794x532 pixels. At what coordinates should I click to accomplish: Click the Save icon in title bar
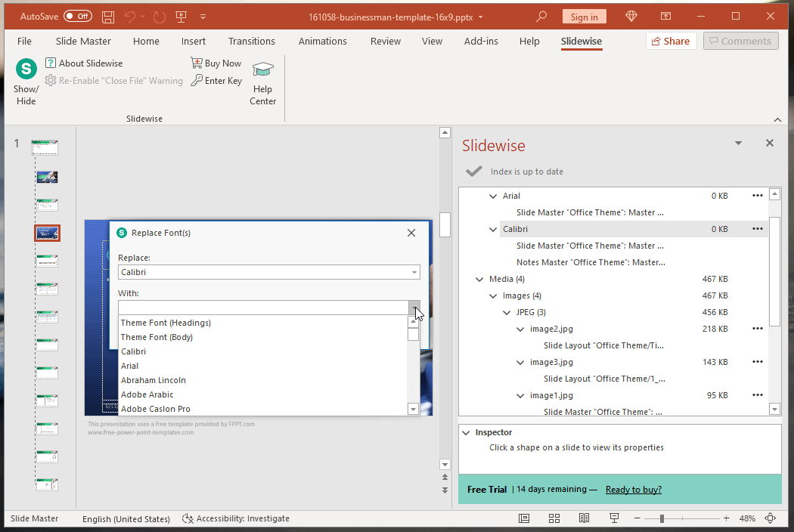[x=108, y=17]
